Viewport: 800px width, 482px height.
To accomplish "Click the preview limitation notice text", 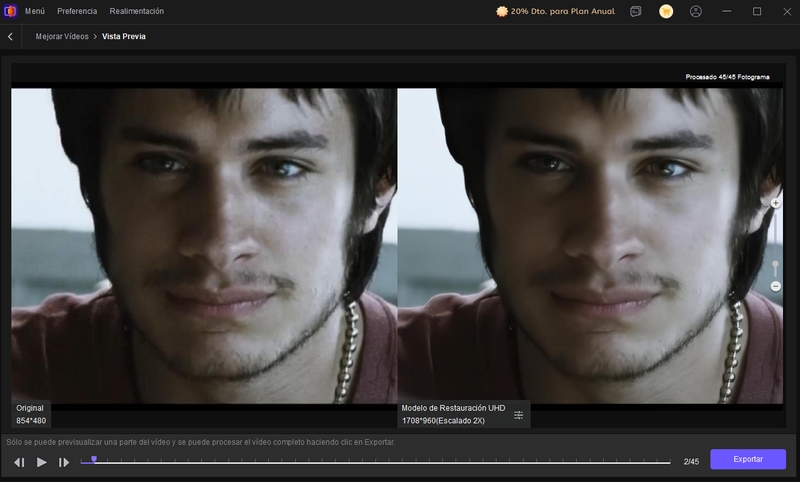I will [201, 442].
